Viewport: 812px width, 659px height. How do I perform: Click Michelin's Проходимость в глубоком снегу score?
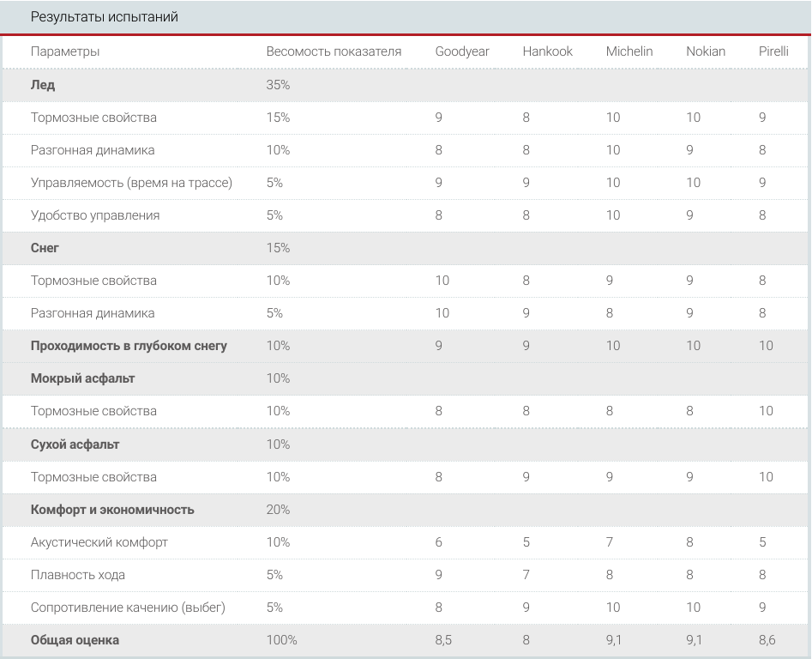(613, 346)
